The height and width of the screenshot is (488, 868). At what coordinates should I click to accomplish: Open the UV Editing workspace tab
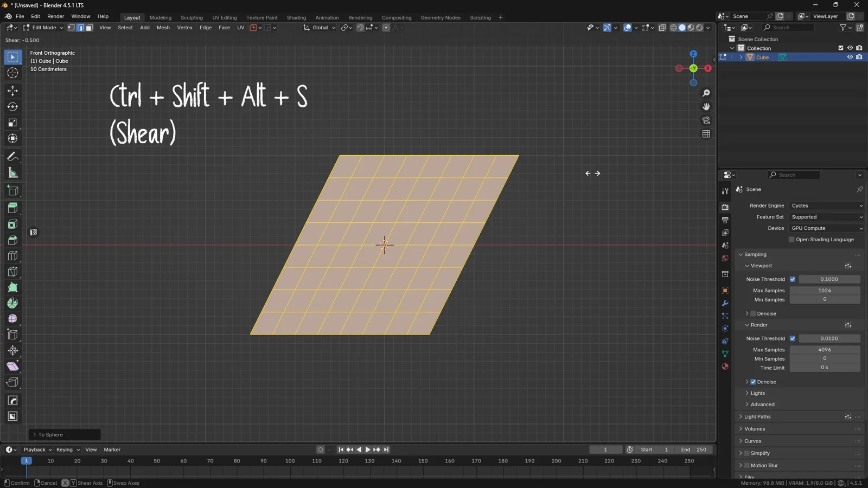point(225,17)
